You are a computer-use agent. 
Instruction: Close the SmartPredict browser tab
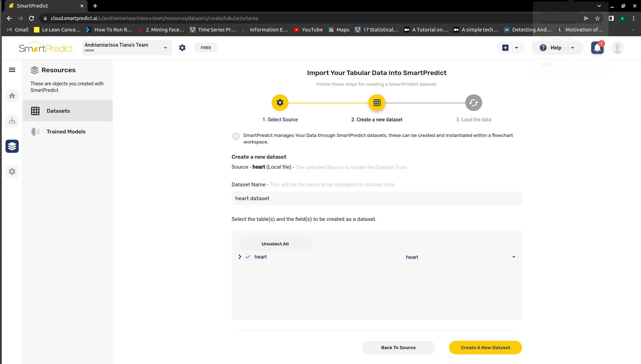click(82, 6)
